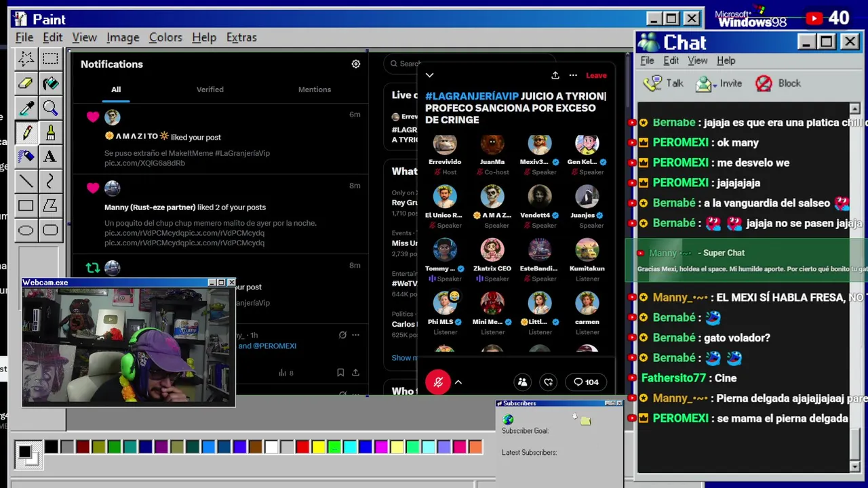The height and width of the screenshot is (488, 868).
Task: Select the Magnifier tool in Paint
Action: (x=50, y=108)
